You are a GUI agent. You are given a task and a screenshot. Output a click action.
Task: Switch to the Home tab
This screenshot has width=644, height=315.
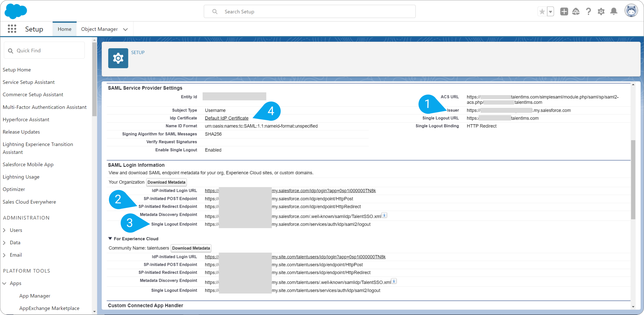pos(64,29)
